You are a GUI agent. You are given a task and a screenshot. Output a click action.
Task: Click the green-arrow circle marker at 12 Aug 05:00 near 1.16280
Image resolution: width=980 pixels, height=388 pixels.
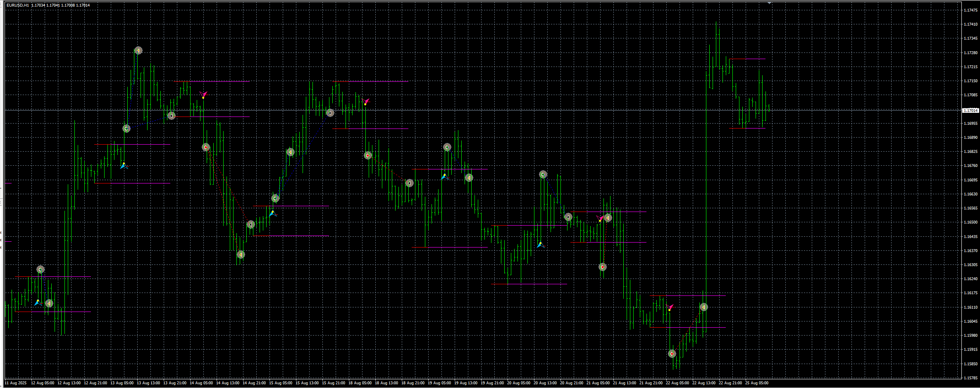click(x=40, y=269)
